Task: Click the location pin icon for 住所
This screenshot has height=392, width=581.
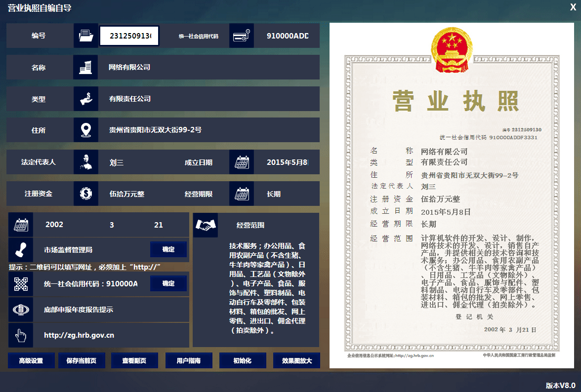Action: (x=85, y=130)
